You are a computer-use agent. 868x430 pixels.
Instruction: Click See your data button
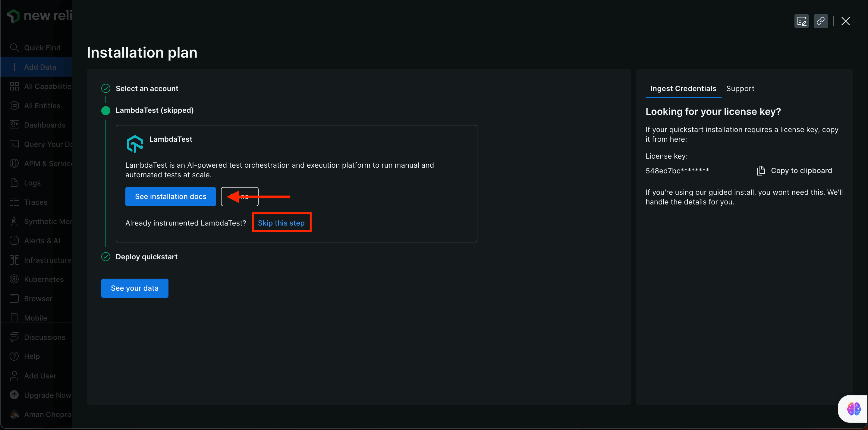134,288
